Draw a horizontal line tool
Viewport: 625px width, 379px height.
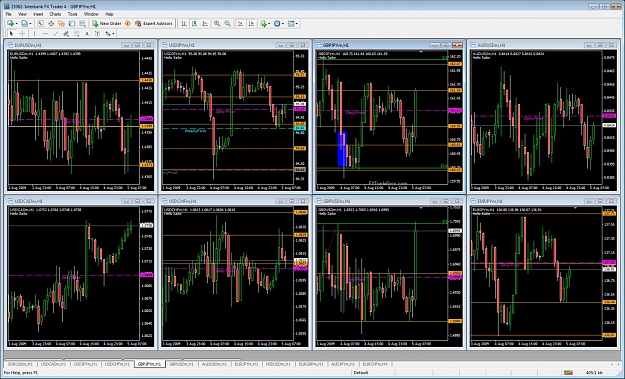(45, 33)
